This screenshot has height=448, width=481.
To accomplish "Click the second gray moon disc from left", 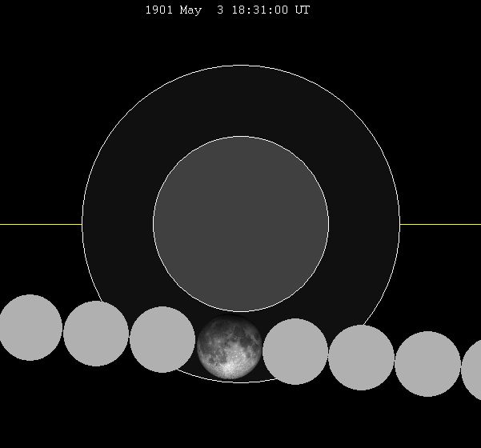I will [x=96, y=334].
